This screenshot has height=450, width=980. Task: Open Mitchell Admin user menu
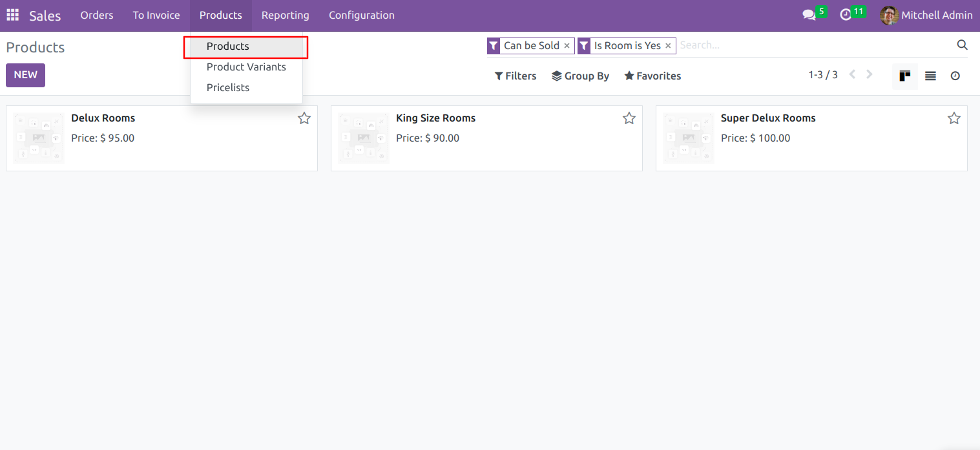tap(926, 15)
